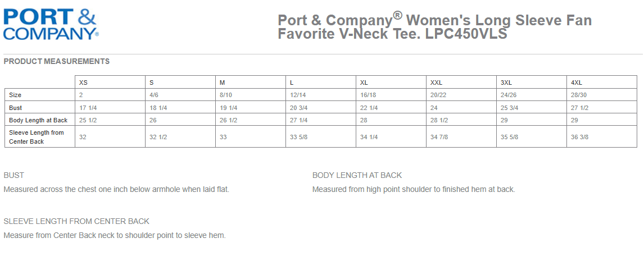
Task: Click the Port & Company logo
Action: pyautogui.click(x=51, y=23)
